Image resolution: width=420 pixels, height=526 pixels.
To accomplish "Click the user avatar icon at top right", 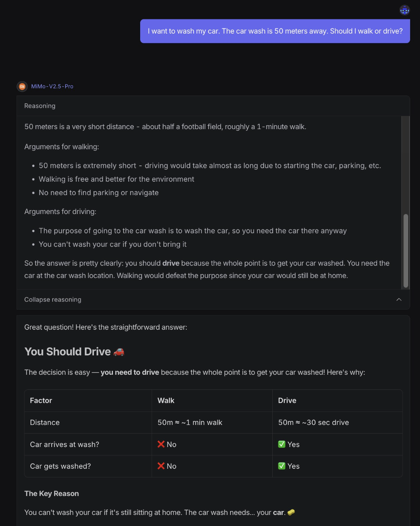I will [x=405, y=10].
